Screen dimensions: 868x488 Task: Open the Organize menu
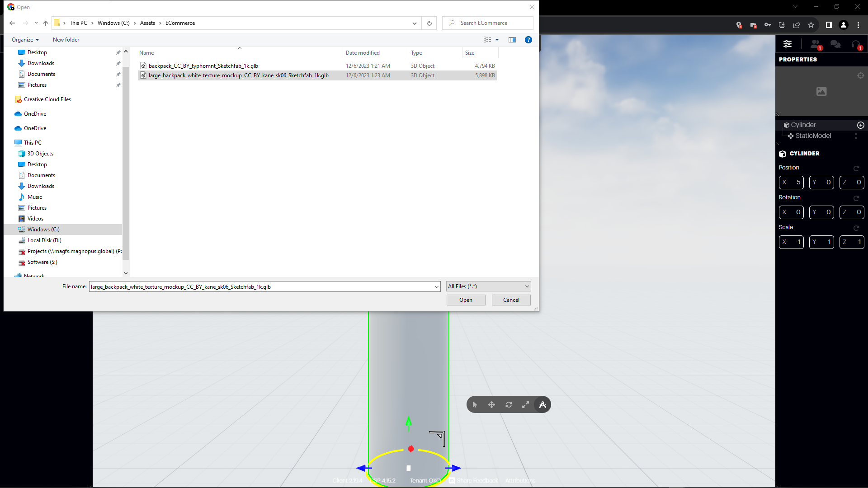(25, 40)
